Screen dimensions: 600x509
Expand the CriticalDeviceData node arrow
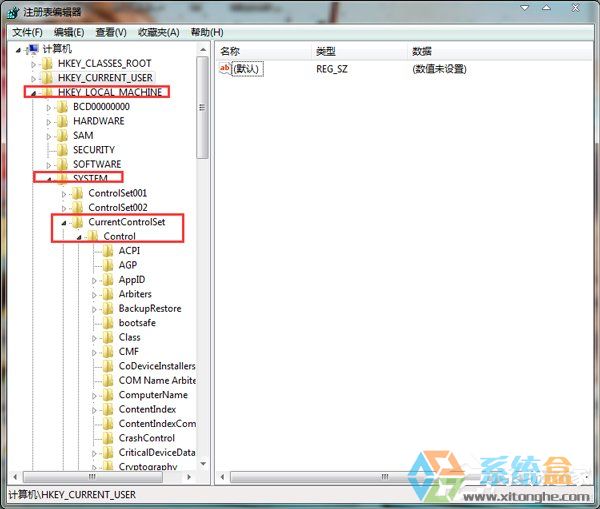point(95,454)
